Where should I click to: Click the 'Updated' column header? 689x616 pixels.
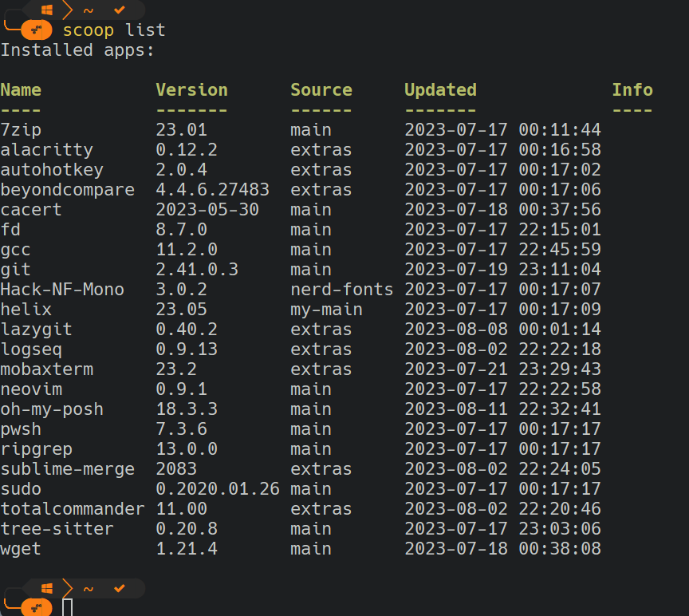click(x=440, y=89)
